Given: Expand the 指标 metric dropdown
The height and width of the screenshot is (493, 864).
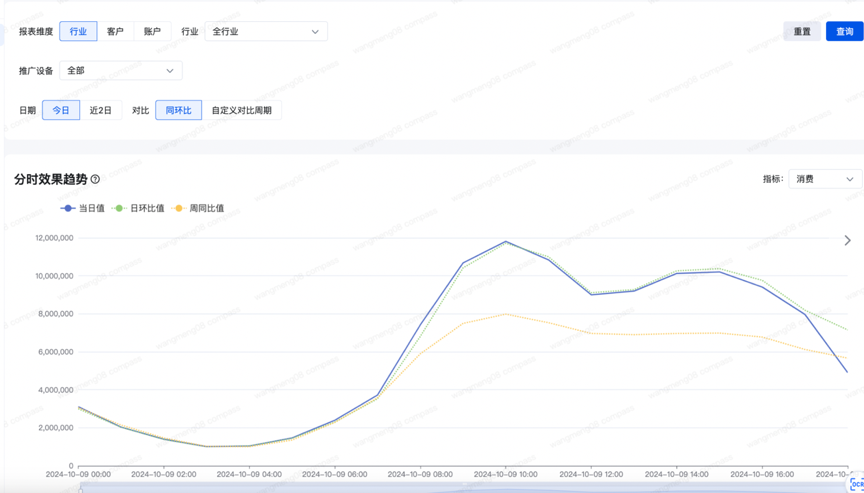Looking at the screenshot, I should tap(824, 180).
